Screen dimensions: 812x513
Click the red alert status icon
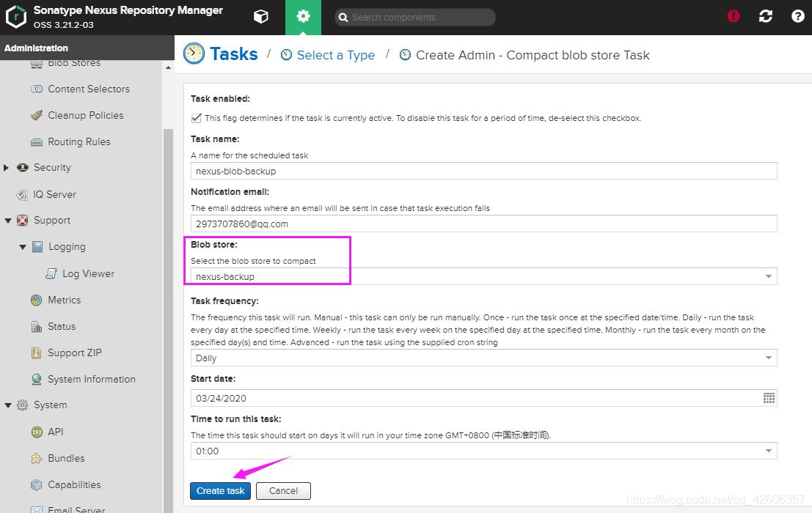click(x=734, y=17)
